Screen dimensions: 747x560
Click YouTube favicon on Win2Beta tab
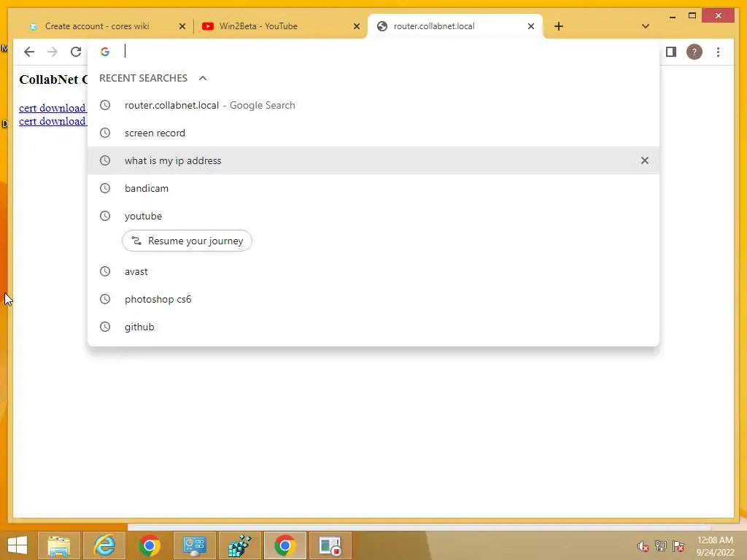tap(208, 26)
